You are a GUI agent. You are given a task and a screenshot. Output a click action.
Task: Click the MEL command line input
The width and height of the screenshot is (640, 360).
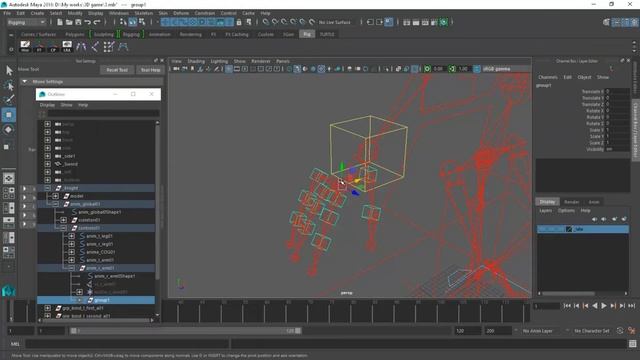(127, 344)
